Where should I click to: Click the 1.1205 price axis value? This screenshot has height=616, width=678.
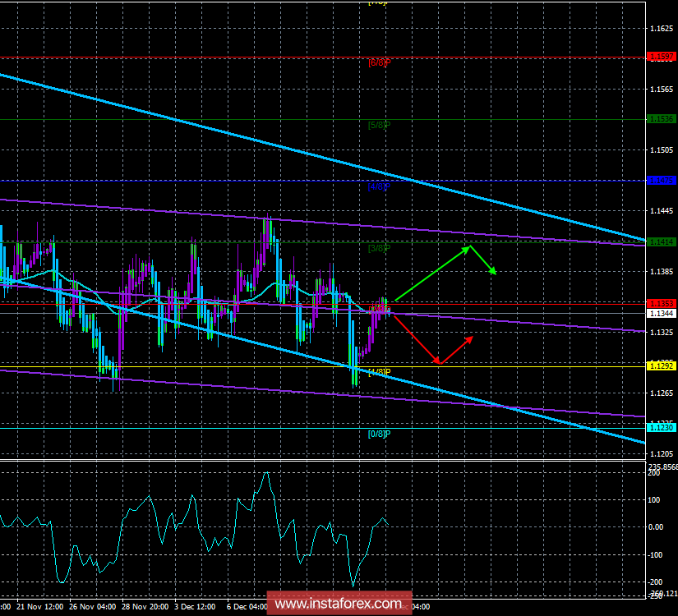662,453
